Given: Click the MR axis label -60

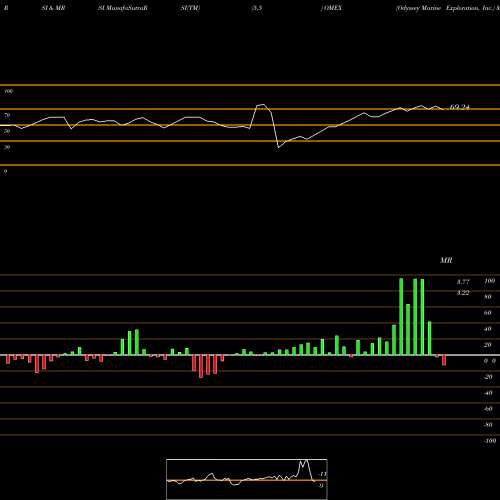Looking at the screenshot, I should (x=488, y=409).
